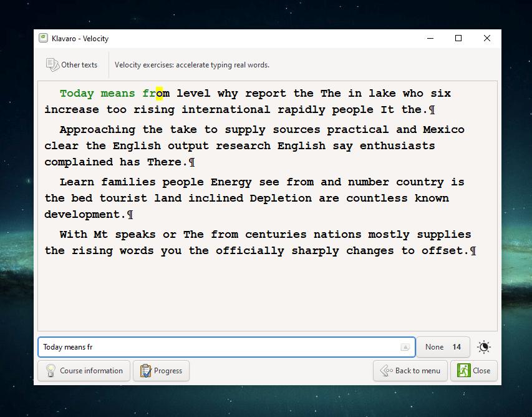Click the highlighted letter 'o' in from
Screen dimensions: 532x417
[160, 94]
